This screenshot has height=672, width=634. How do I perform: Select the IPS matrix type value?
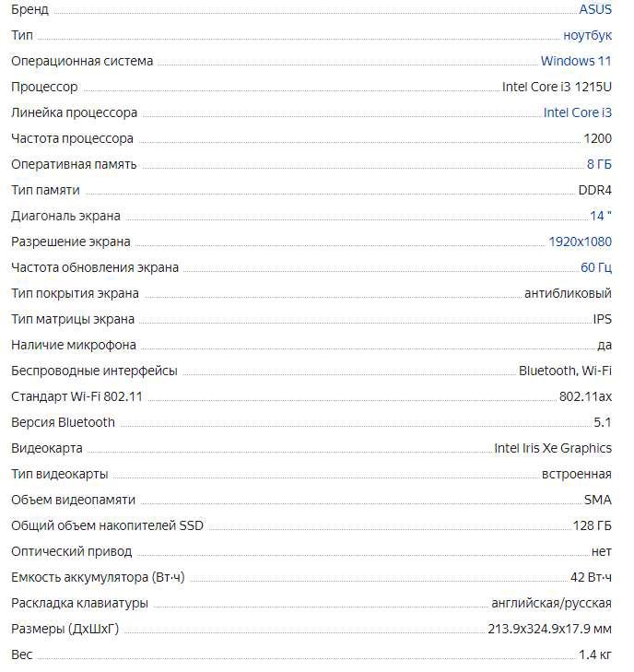[x=602, y=319]
